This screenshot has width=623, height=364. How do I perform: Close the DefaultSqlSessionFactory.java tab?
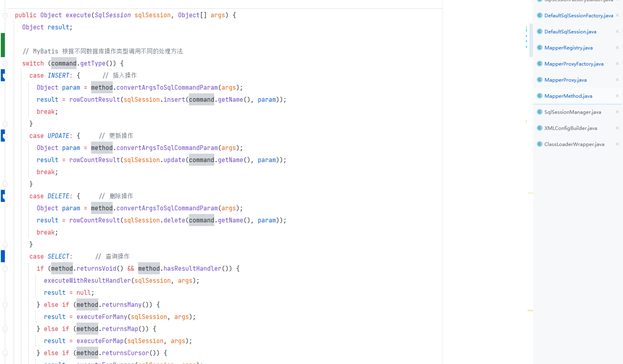(617, 15)
